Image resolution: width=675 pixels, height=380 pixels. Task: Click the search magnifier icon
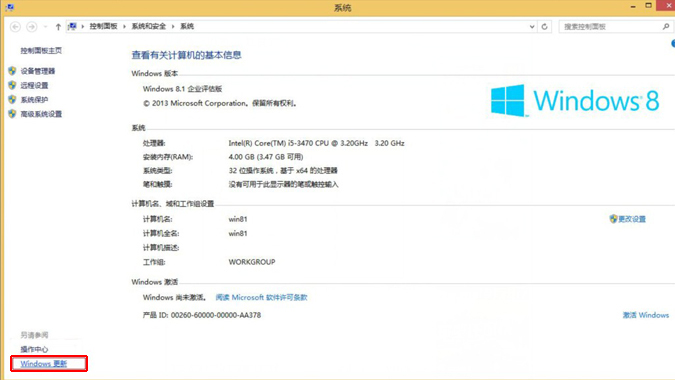pos(666,27)
